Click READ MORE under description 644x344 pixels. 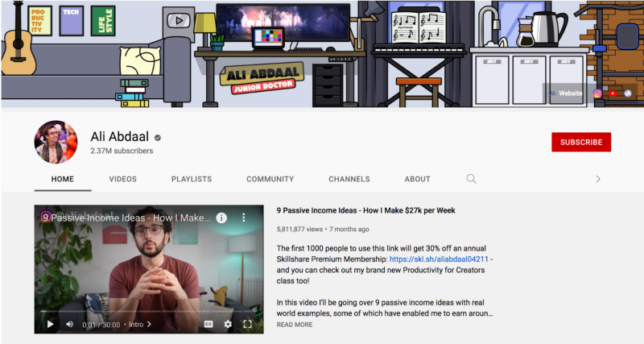point(295,325)
